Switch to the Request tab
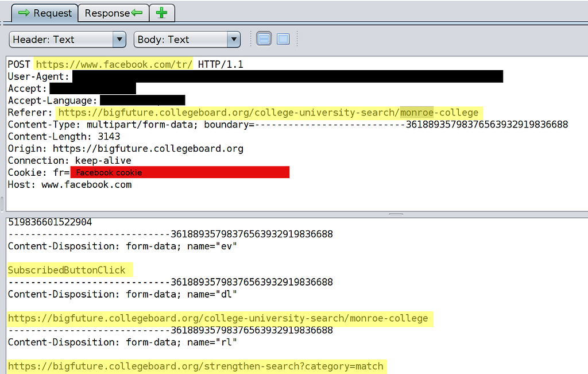Viewport: 588px width, 374px height. [45, 13]
